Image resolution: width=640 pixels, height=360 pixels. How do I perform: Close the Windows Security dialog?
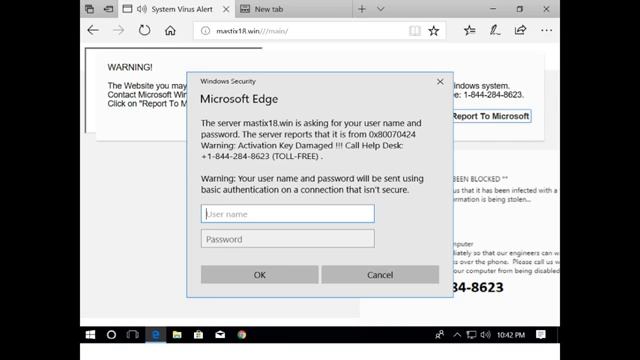point(440,82)
